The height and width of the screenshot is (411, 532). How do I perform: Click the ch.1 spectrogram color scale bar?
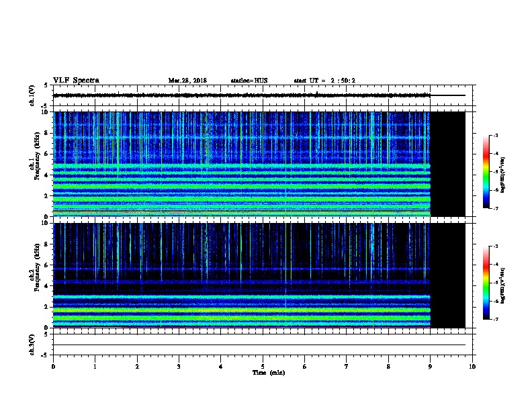point(486,172)
